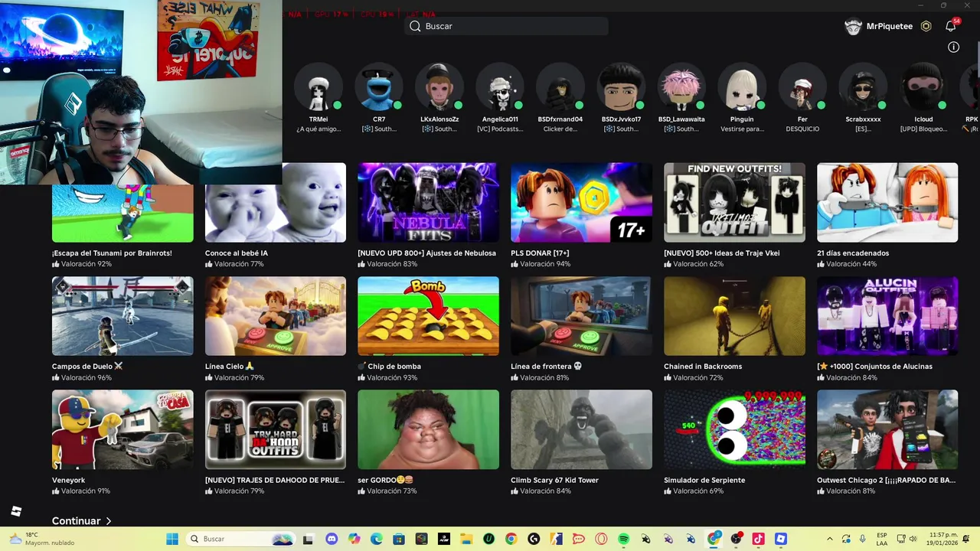This screenshot has width=980, height=551.
Task: Open the Try Hard Da Hood Outfits thumbnail
Action: (275, 429)
